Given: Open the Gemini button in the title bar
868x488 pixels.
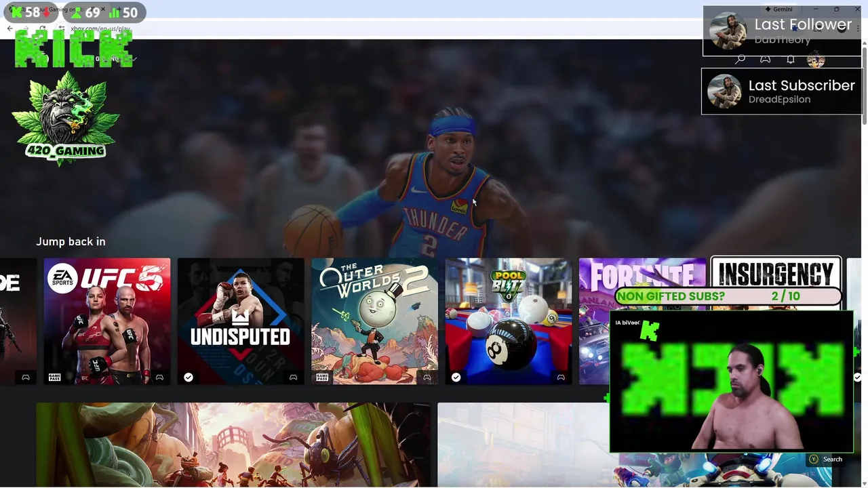Looking at the screenshot, I should [x=778, y=9].
